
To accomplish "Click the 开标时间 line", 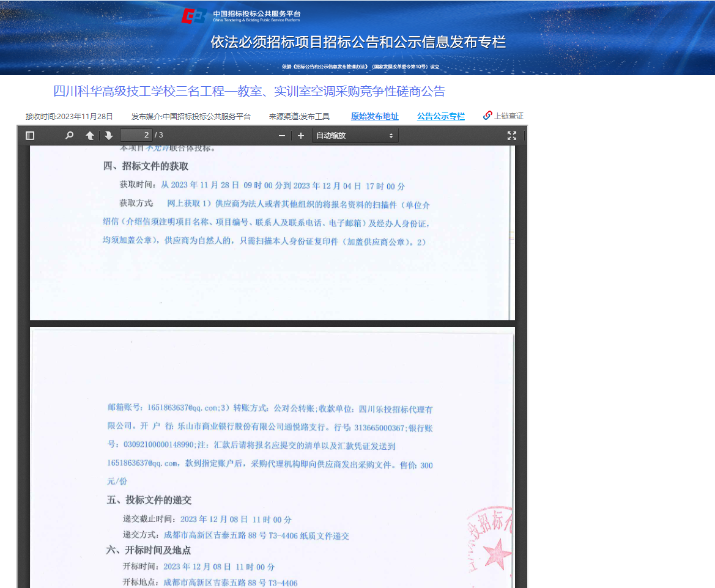I will click(199, 567).
